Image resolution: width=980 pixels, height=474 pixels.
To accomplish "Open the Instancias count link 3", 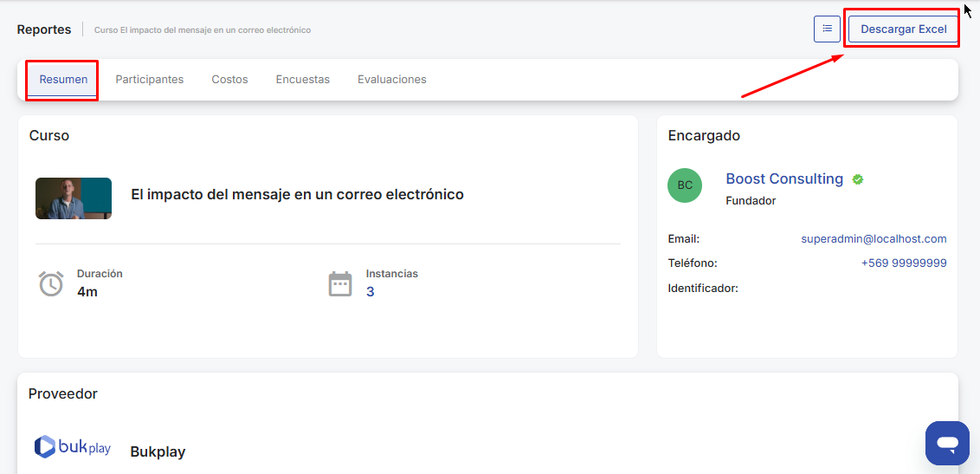I will pos(371,292).
